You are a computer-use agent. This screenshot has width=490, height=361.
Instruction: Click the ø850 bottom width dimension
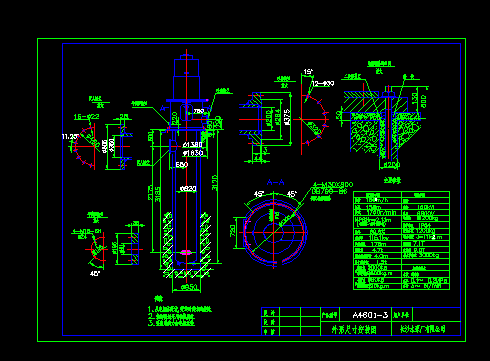coord(189,287)
